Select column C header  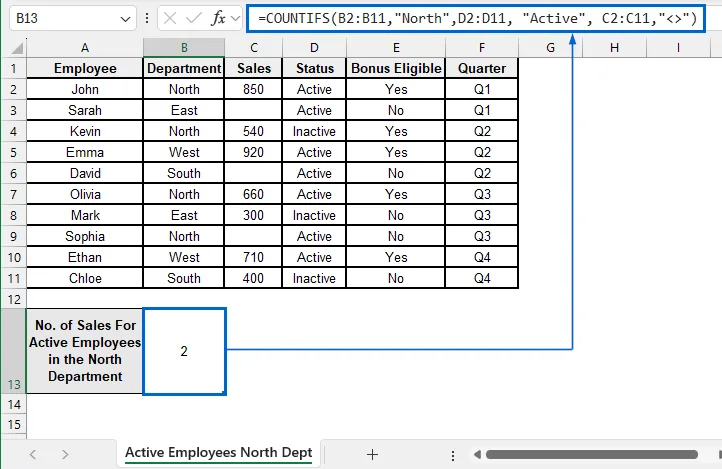coord(253,47)
